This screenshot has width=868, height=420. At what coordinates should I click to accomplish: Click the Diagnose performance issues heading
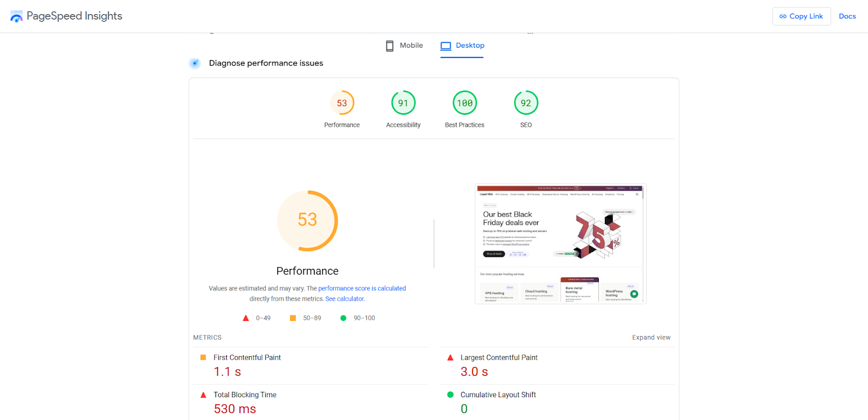coord(266,63)
